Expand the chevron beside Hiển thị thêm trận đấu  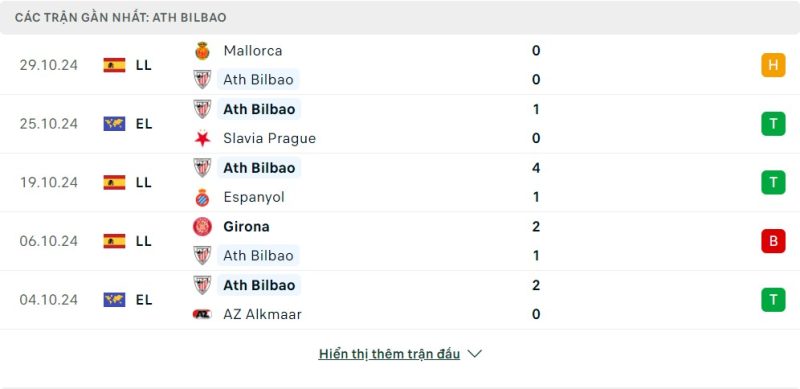(x=474, y=354)
